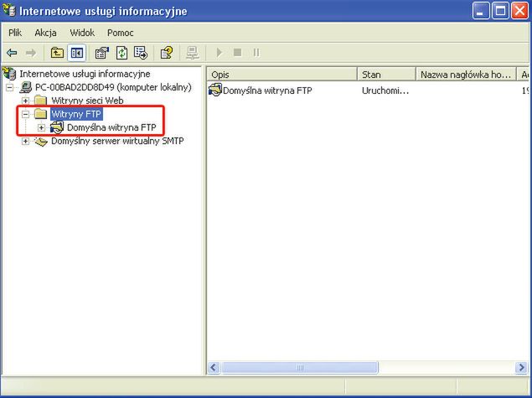Screen dimensions: 532x398
Task: Click the Forward arrow toolbar icon
Action: [31, 53]
